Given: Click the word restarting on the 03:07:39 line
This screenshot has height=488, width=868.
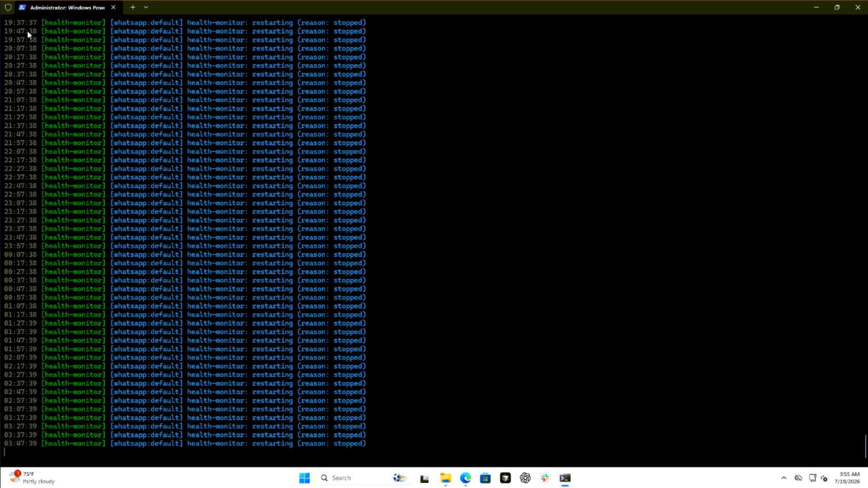Looking at the screenshot, I should click(273, 409).
